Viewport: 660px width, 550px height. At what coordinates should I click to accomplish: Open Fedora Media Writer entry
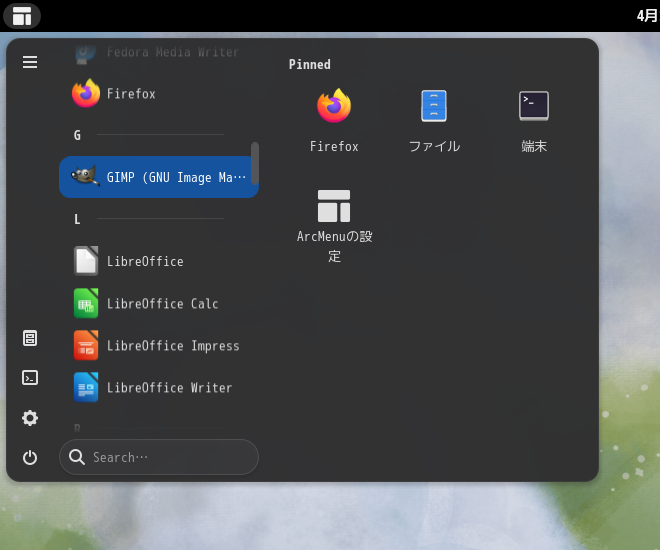[159, 52]
